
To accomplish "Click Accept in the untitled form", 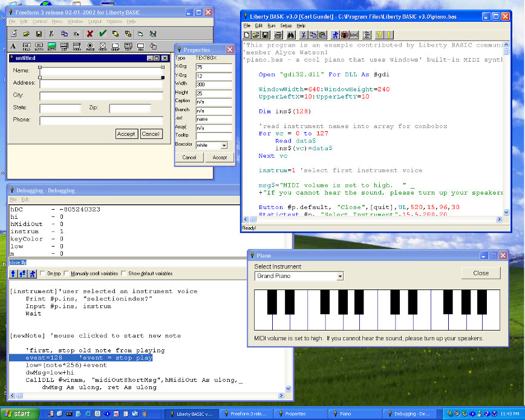I will [x=126, y=134].
